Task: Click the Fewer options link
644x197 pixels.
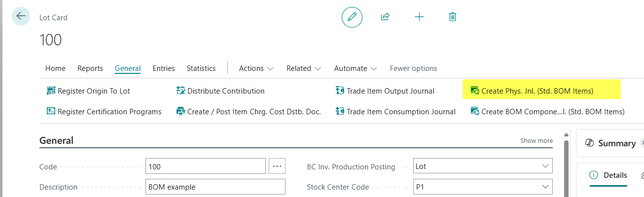Action: (x=413, y=68)
